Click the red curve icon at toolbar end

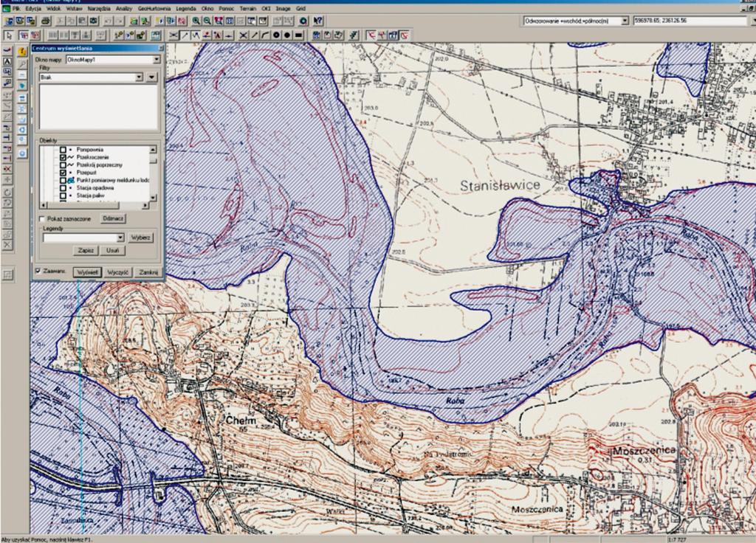pyautogui.click(x=405, y=35)
